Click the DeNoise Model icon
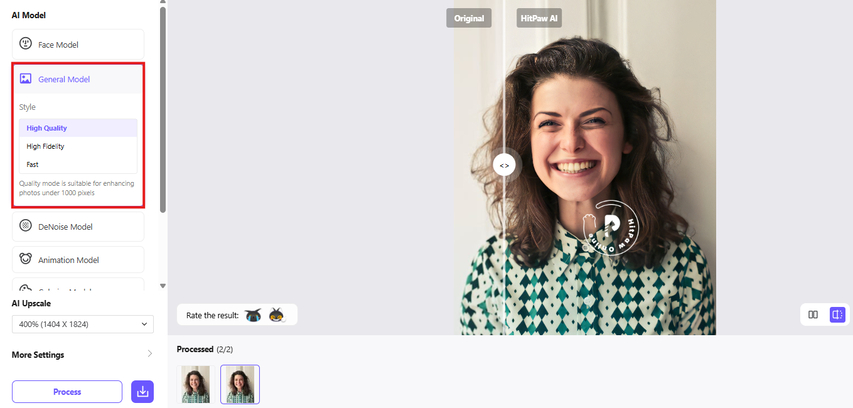This screenshot has height=408, width=853. pos(26,226)
